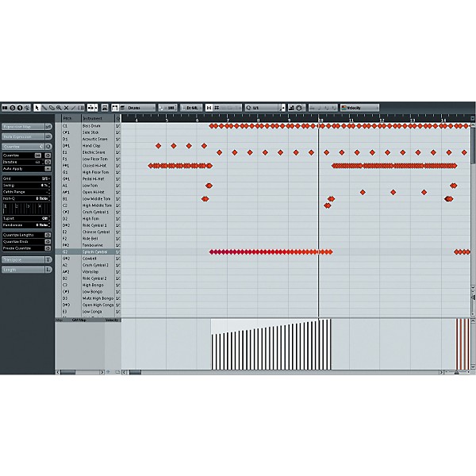Select the Drumstick tool

44,108
